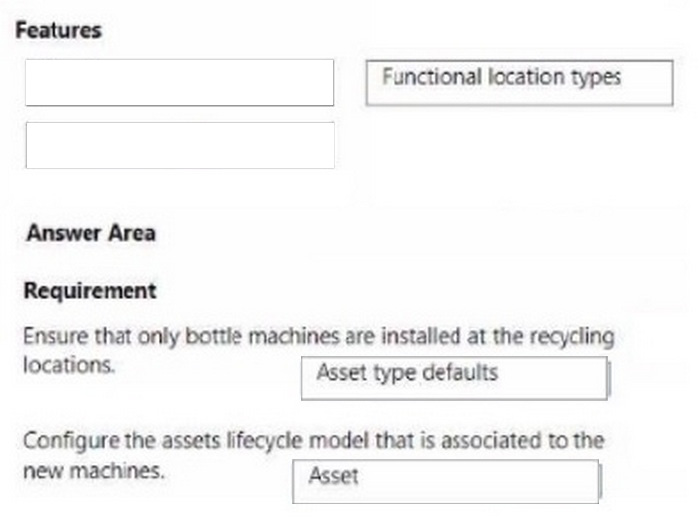This screenshot has height=531, width=700.
Task: Click the Features heading
Action: tap(59, 30)
